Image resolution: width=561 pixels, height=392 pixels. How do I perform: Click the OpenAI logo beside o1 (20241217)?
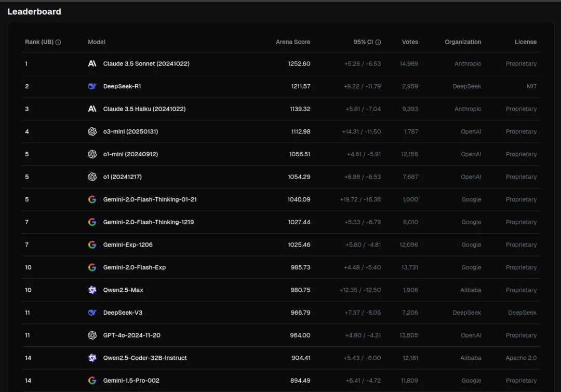click(x=92, y=177)
